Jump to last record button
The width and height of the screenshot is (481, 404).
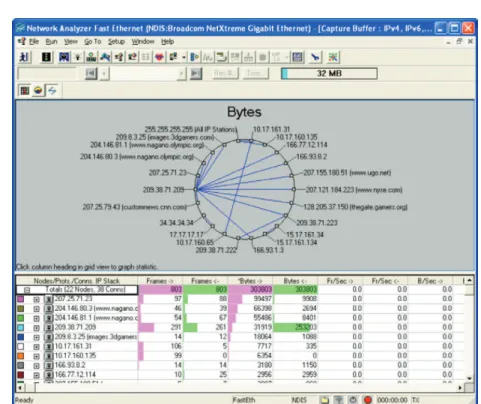196,73
